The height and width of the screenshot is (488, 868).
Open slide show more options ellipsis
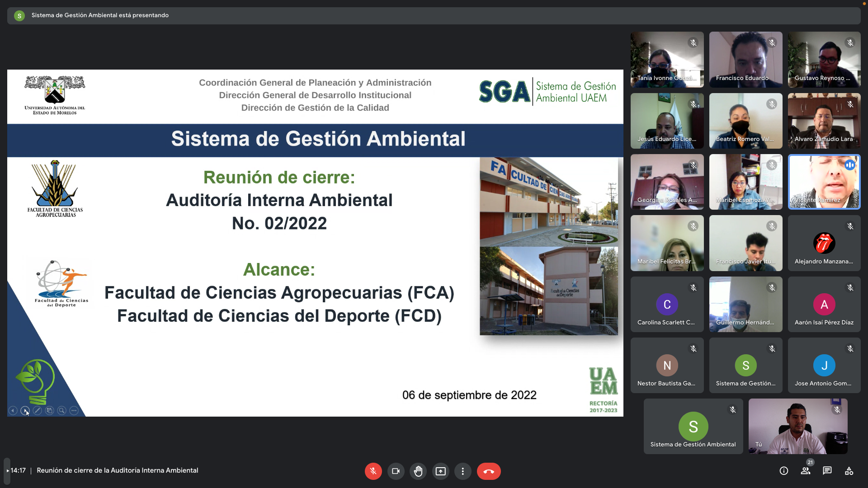click(74, 410)
